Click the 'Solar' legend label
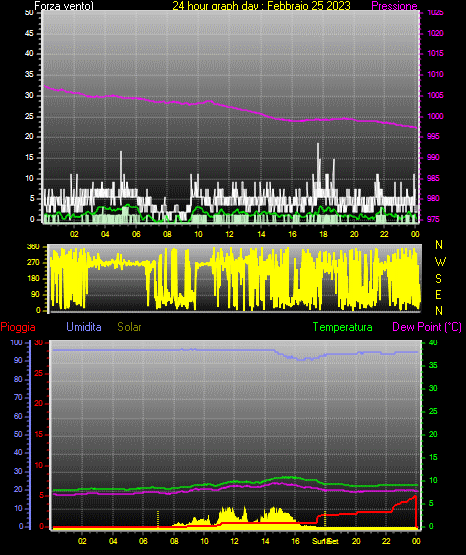Viewport: 466px width, 555px height. (x=129, y=327)
